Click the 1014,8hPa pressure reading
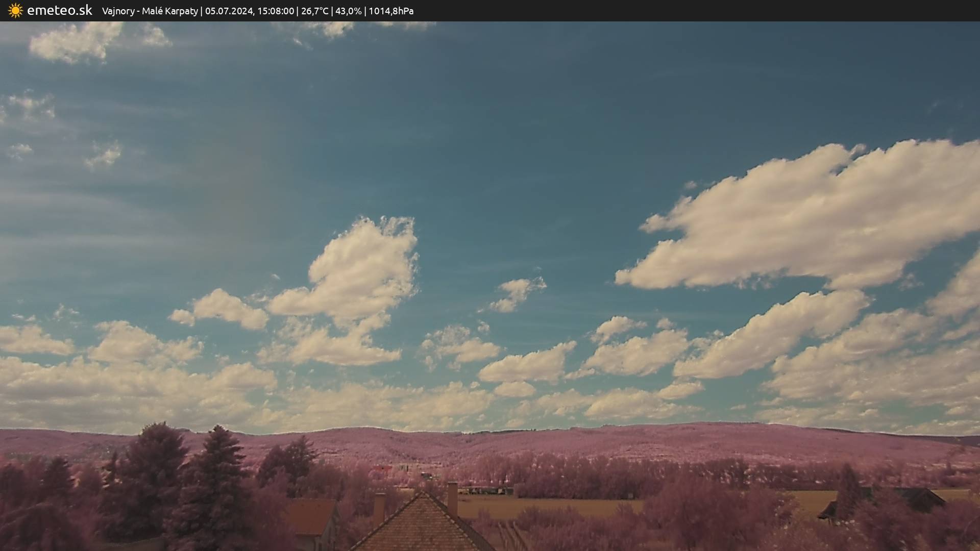Viewport: 980px width, 551px height. coord(391,11)
